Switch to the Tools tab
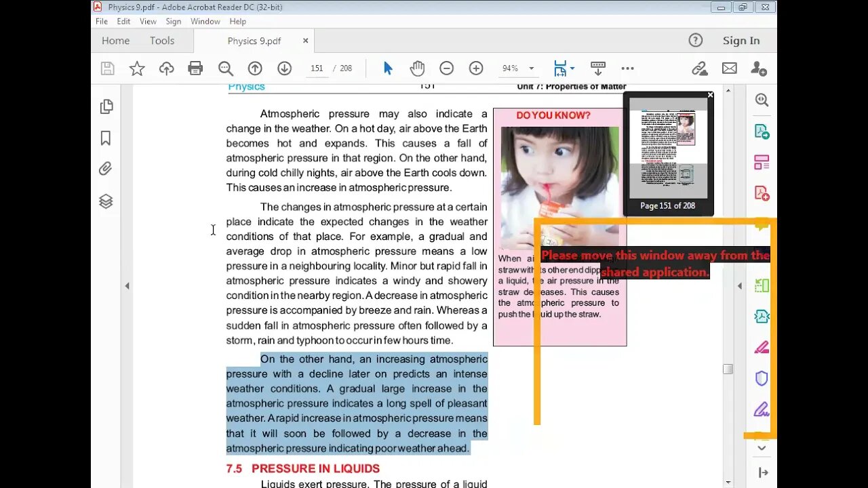 [162, 41]
